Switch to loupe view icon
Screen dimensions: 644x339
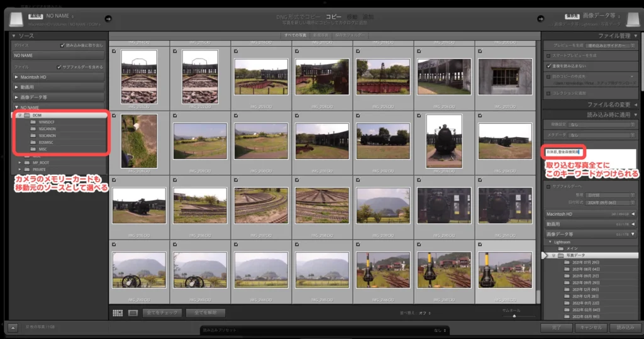(x=133, y=313)
